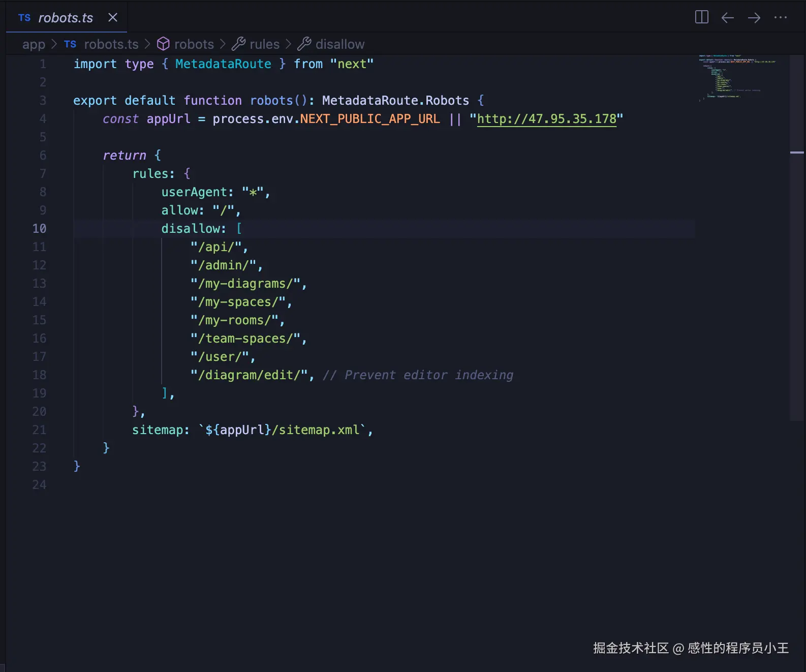Click the allow property
Image resolution: width=806 pixels, height=672 pixels.
pyautogui.click(x=179, y=210)
